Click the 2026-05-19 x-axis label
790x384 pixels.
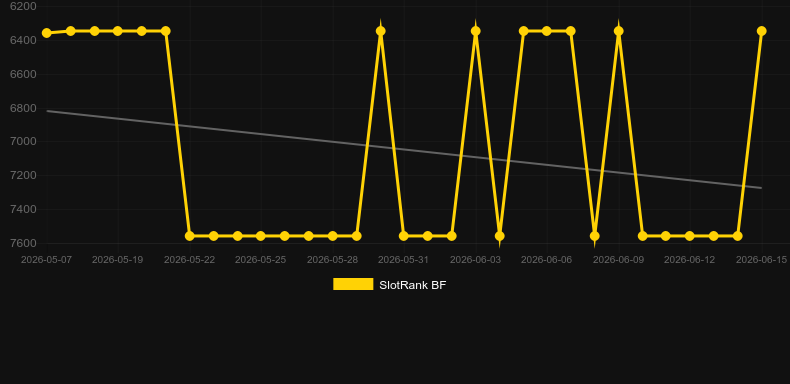pos(117,260)
